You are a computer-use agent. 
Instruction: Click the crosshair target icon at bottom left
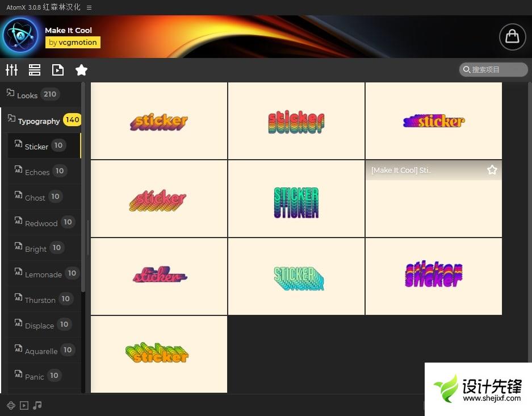[x=11, y=405]
